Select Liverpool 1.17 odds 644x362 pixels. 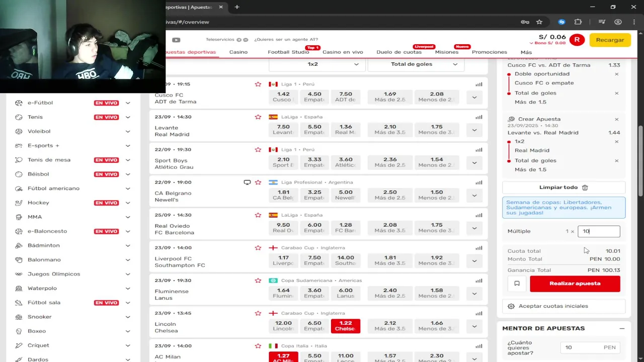click(283, 260)
